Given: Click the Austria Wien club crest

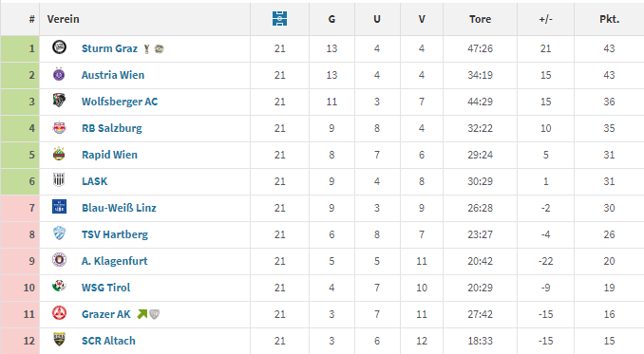Looking at the screenshot, I should [59, 74].
